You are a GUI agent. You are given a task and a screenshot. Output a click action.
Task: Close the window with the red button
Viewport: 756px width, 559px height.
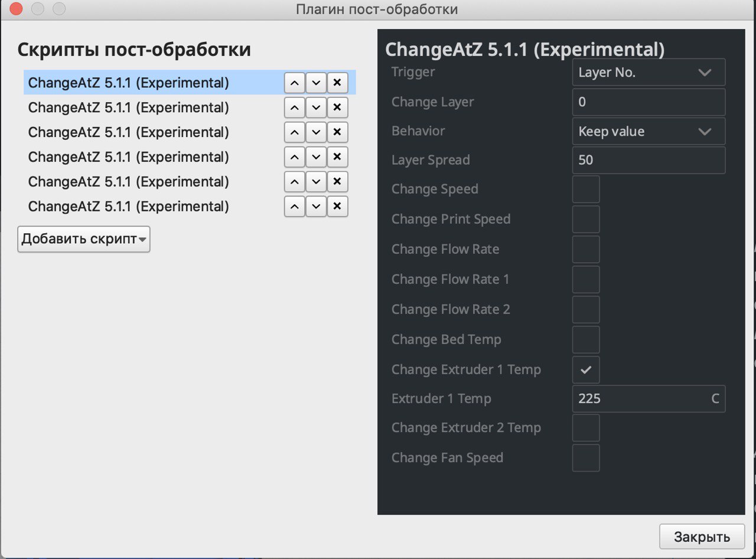(x=17, y=9)
